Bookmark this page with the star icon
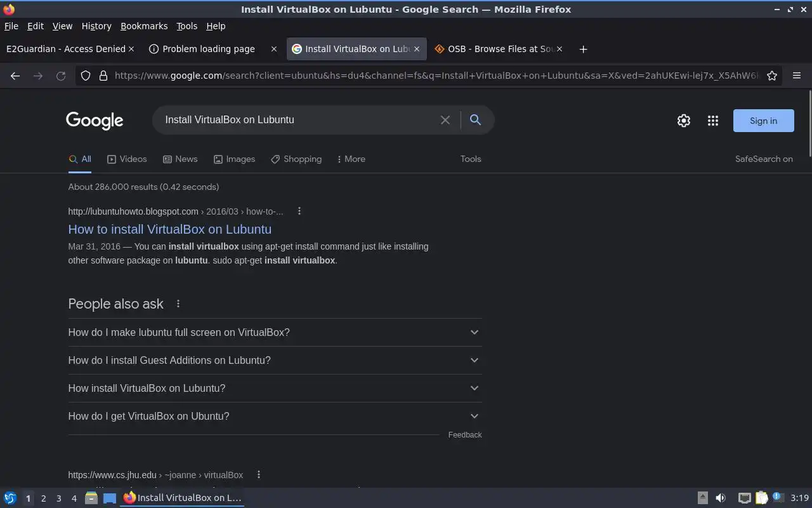The height and width of the screenshot is (508, 812). tap(772, 76)
